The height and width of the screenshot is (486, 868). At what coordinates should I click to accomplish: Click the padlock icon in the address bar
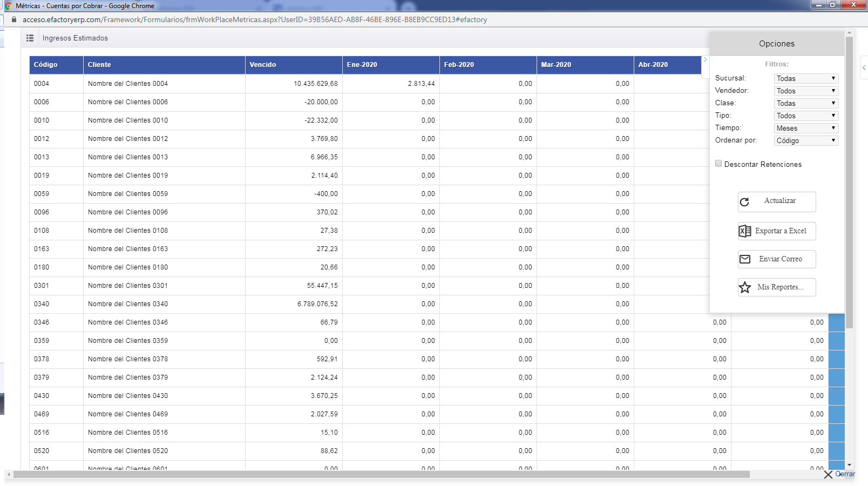pyautogui.click(x=14, y=19)
